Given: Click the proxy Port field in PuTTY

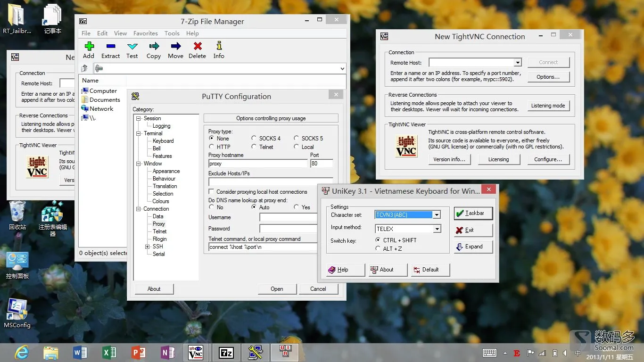Looking at the screenshot, I should pyautogui.click(x=322, y=164).
